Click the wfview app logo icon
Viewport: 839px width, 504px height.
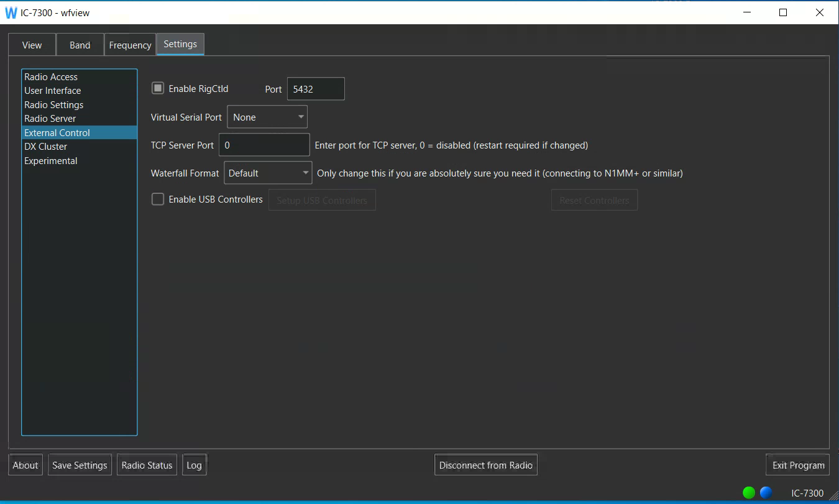click(11, 13)
